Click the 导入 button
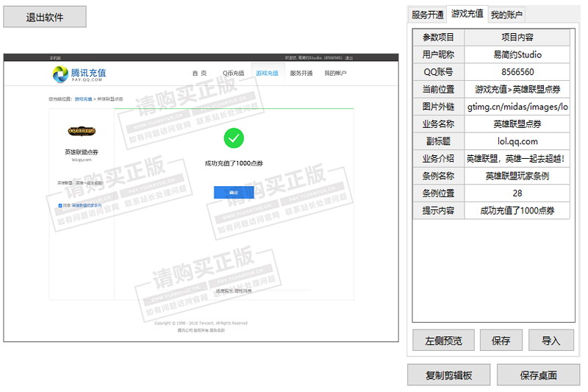The height and width of the screenshot is (392, 588). tap(551, 341)
